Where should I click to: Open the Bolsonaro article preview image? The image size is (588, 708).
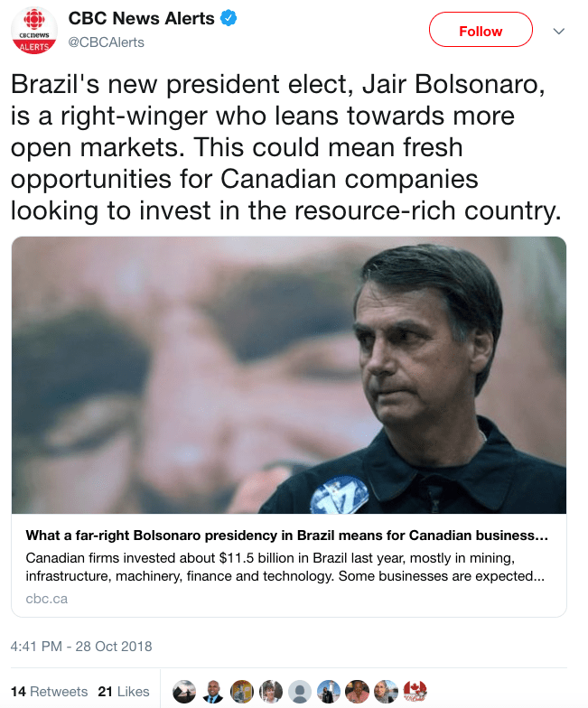[x=289, y=375]
